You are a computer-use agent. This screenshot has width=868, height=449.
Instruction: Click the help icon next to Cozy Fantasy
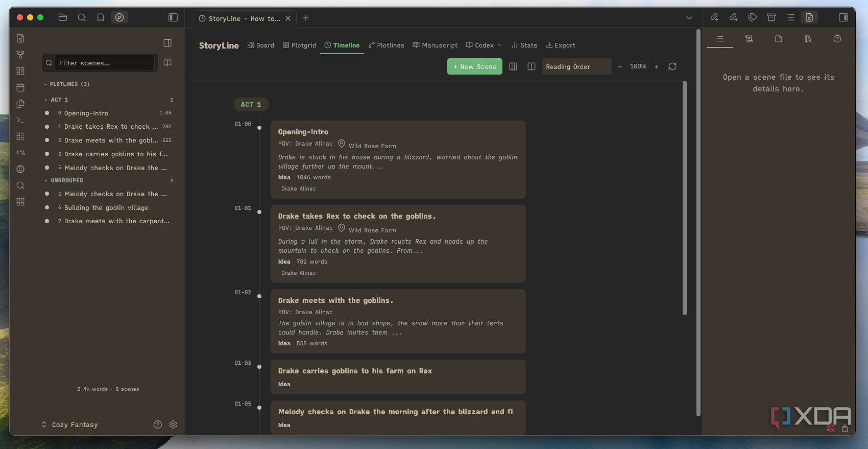coord(158,424)
